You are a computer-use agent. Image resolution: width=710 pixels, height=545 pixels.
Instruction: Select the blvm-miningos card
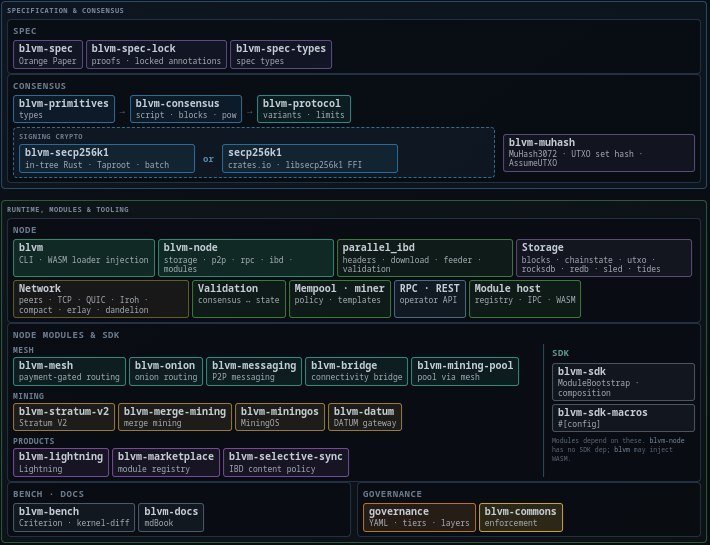coord(280,417)
